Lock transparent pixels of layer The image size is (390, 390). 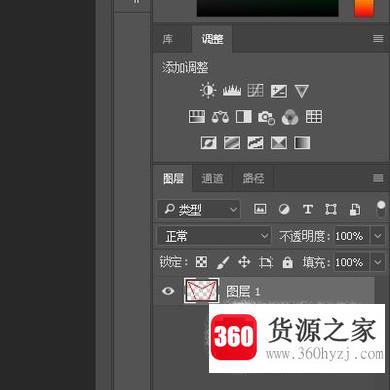point(201,262)
